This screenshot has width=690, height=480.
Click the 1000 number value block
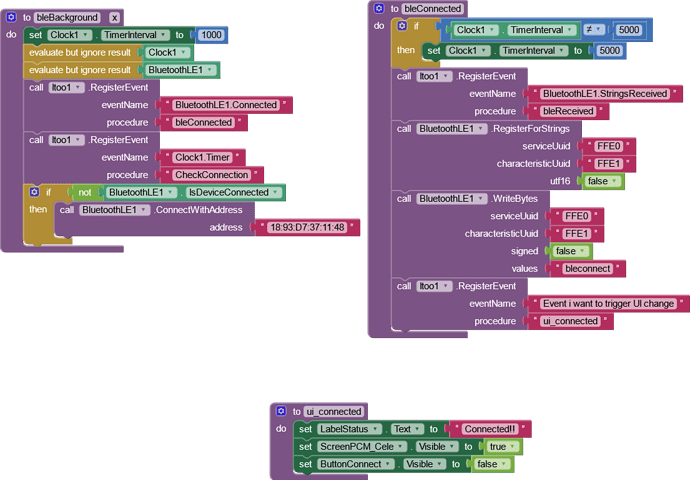[x=211, y=35]
